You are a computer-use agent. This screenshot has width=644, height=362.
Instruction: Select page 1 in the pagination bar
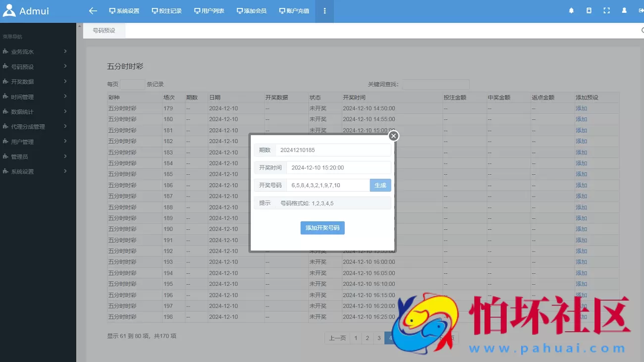[356, 338]
